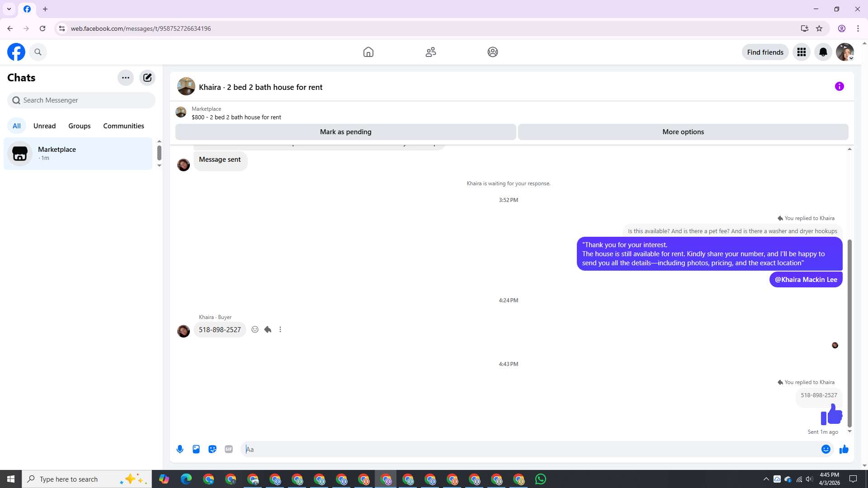
Task: Send a thumbs-up like
Action: tap(844, 449)
